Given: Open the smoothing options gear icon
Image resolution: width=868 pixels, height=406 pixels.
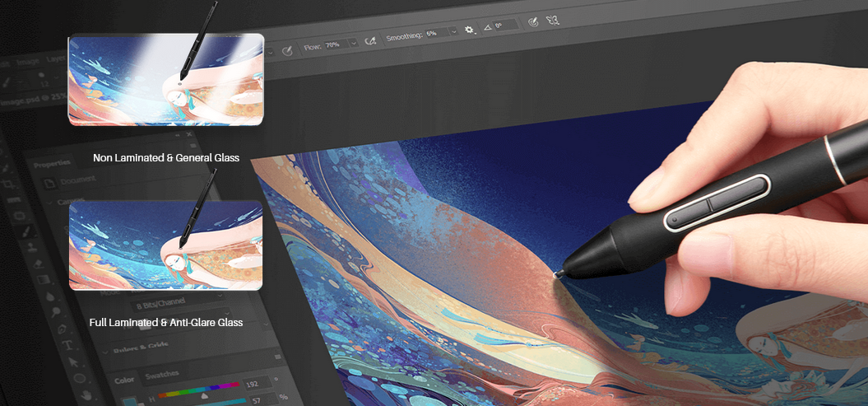Looking at the screenshot, I should pos(470,30).
